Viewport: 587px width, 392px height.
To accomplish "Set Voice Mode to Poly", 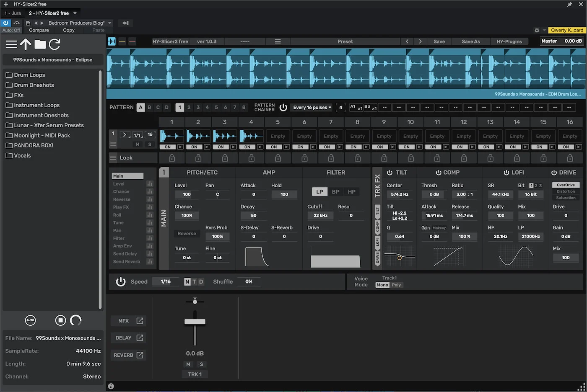I will (396, 285).
